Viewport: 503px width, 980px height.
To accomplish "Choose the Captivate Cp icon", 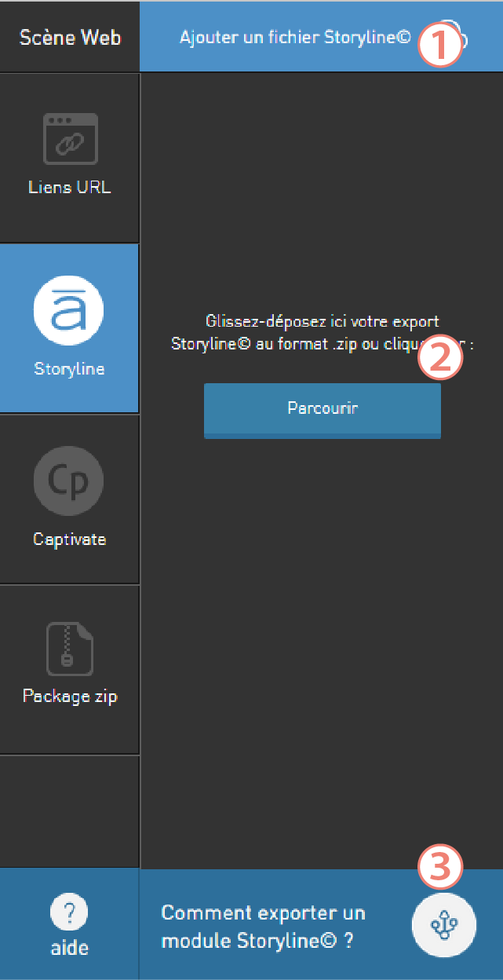I will (x=69, y=480).
